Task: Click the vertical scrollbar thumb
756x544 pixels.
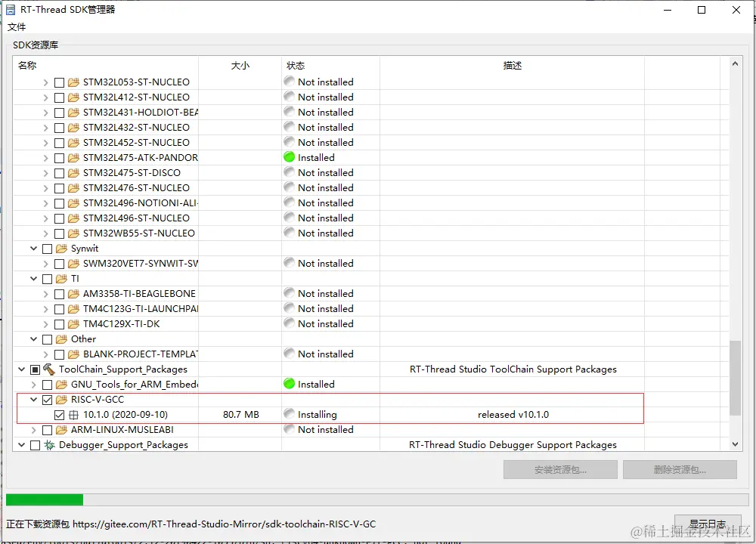Action: tap(735, 378)
